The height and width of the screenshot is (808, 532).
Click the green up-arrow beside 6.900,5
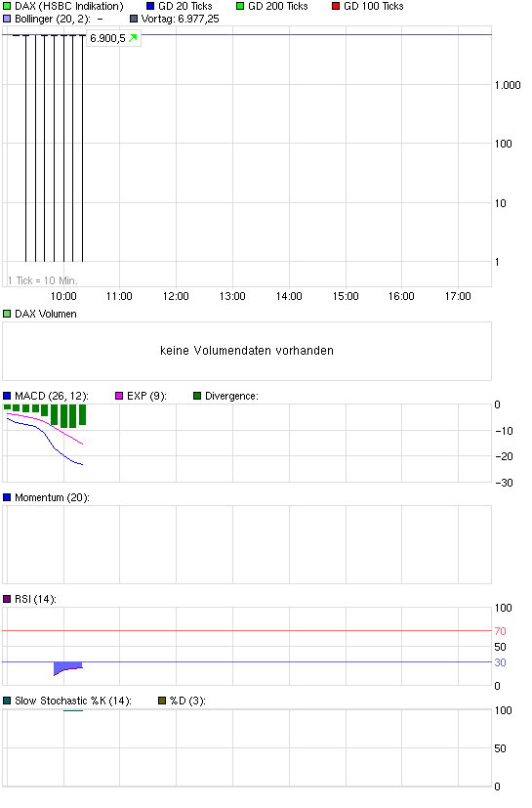click(x=133, y=38)
